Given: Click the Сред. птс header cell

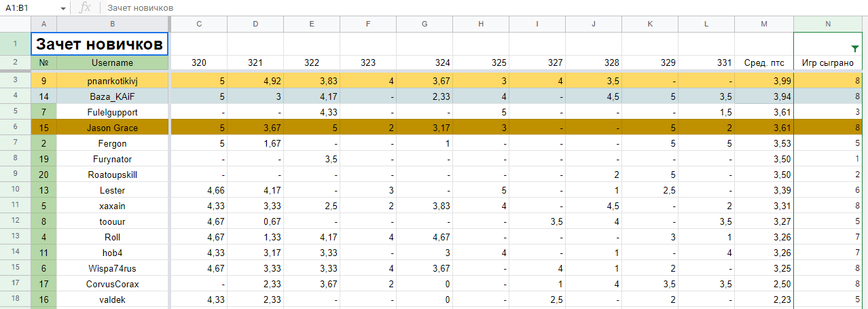Looking at the screenshot, I should [763, 62].
